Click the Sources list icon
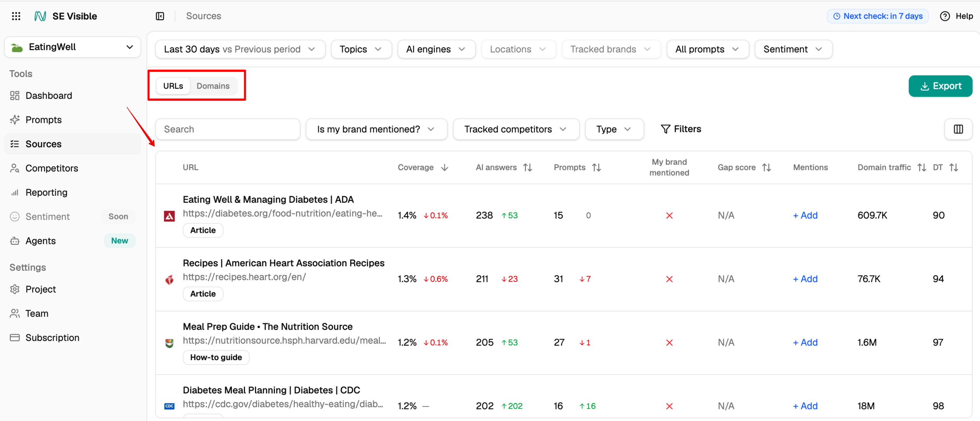The image size is (980, 421). pyautogui.click(x=15, y=144)
